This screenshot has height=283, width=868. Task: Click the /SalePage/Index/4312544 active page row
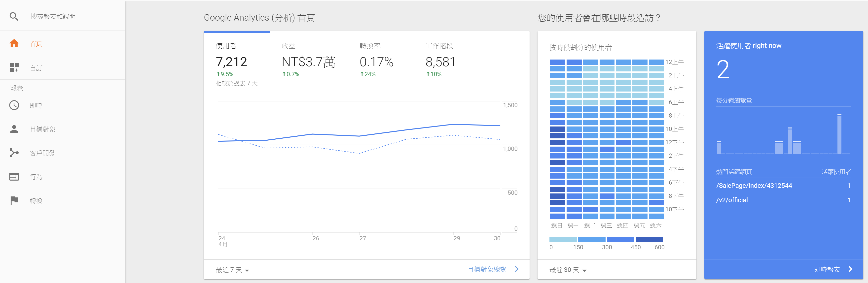pyautogui.click(x=754, y=186)
